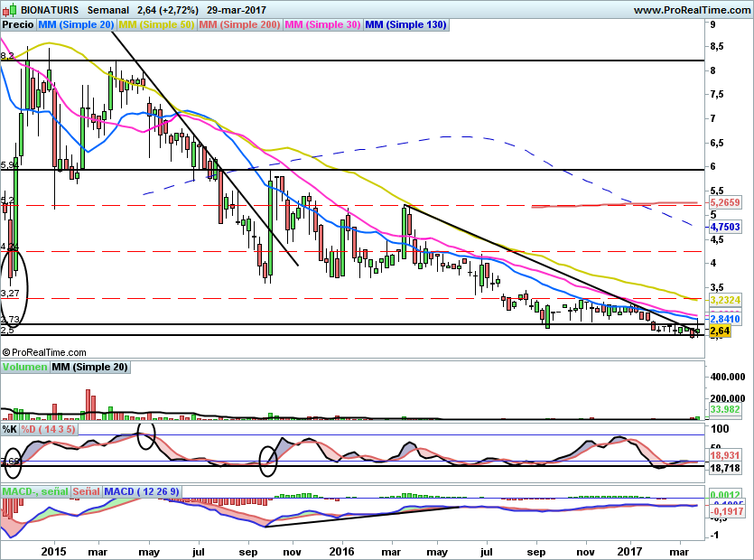Click the 4,7503 moving average value tag

point(725,227)
